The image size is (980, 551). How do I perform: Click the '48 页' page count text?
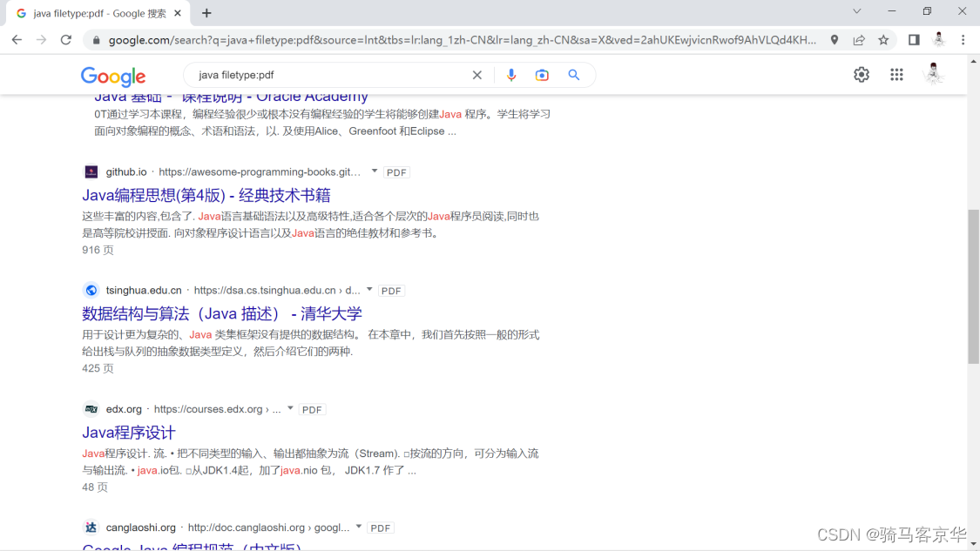click(x=94, y=487)
